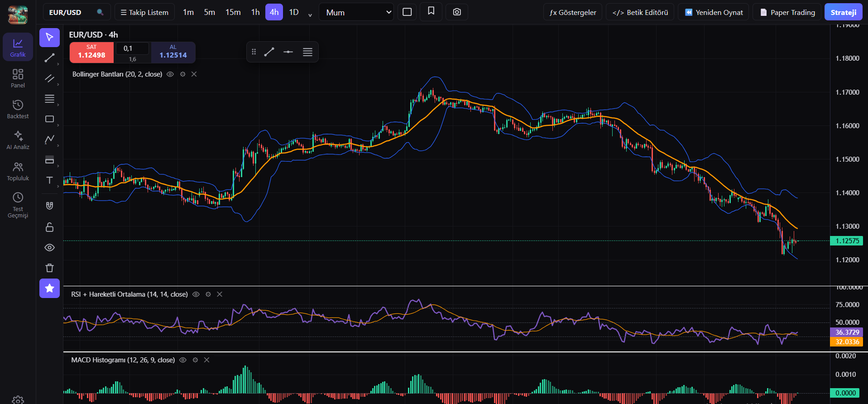Image resolution: width=868 pixels, height=404 pixels.
Task: Click the AL buy button at 1.12514
Action: [x=173, y=52]
